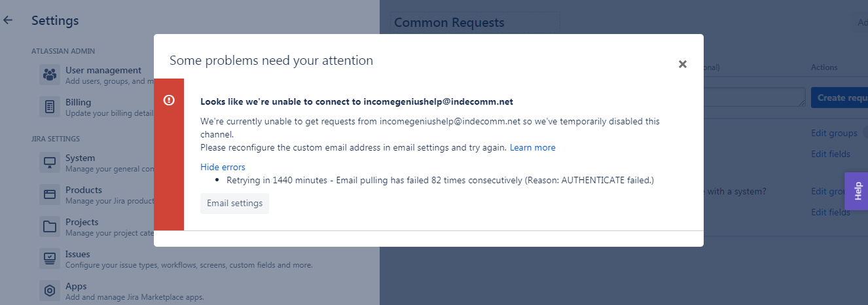Screen dimensions: 868x305
Task: Open Issues via its checklist icon
Action: (x=50, y=259)
